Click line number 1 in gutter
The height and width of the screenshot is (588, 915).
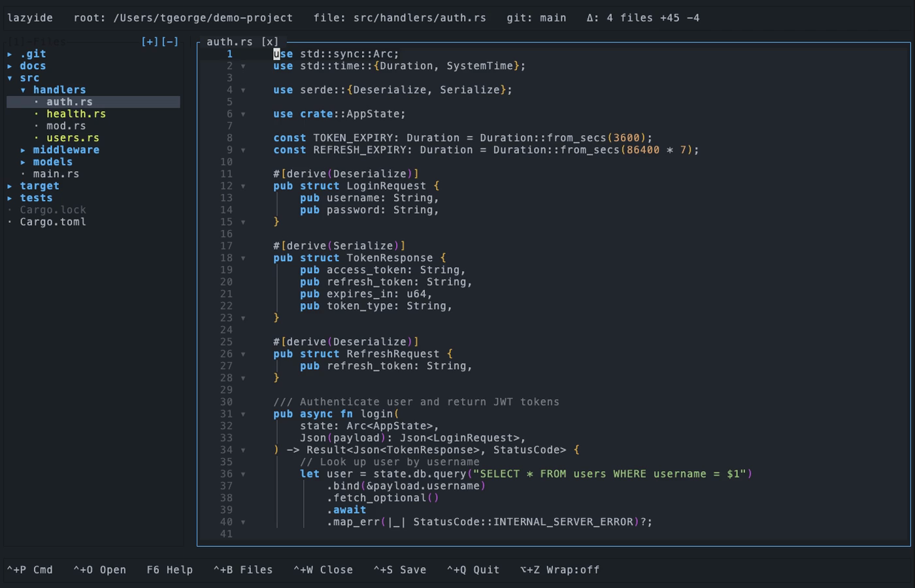click(229, 54)
